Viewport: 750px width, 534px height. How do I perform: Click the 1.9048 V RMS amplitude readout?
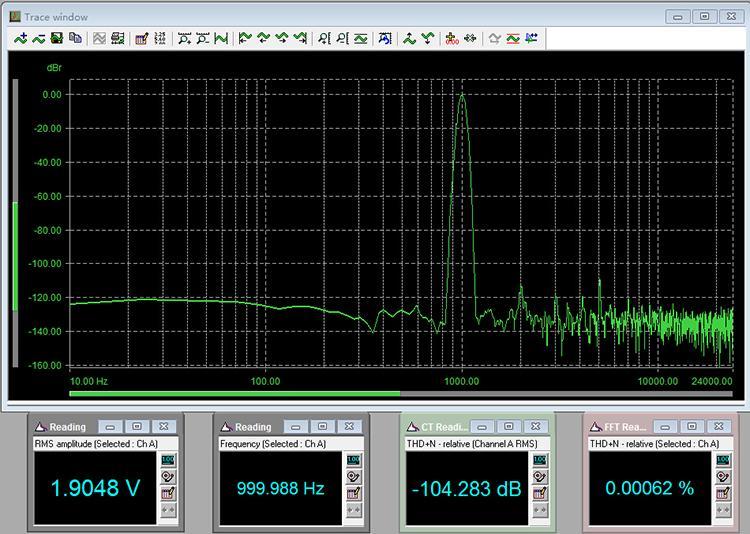(94, 489)
